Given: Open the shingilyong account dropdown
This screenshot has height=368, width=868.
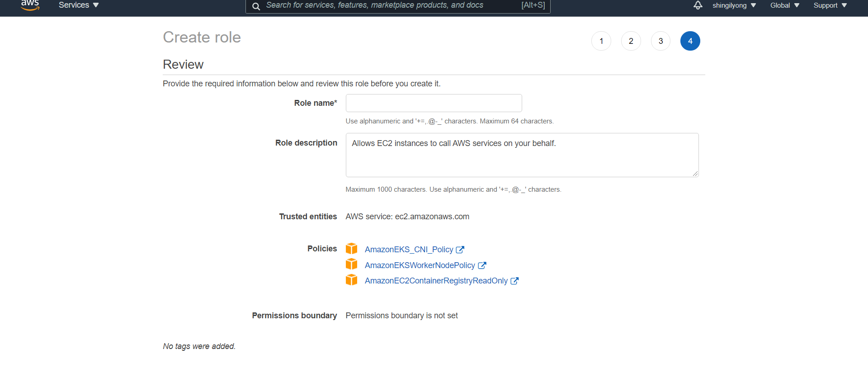Looking at the screenshot, I should (x=734, y=5).
